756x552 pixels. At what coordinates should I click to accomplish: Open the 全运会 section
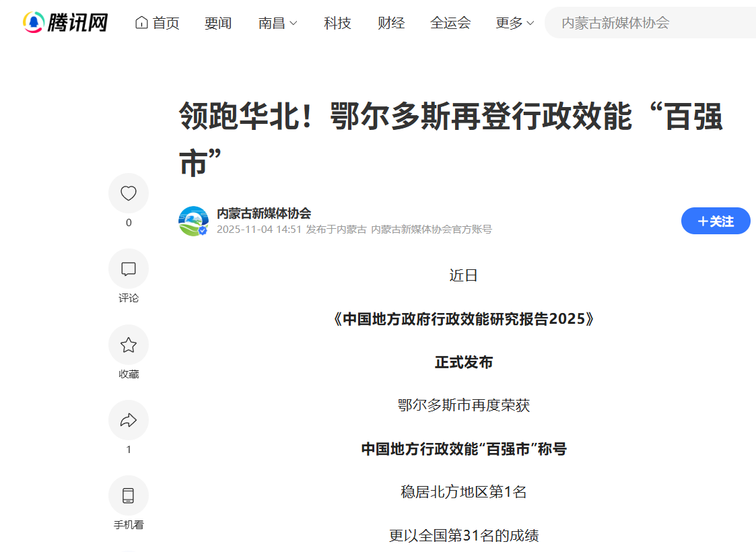(x=450, y=23)
